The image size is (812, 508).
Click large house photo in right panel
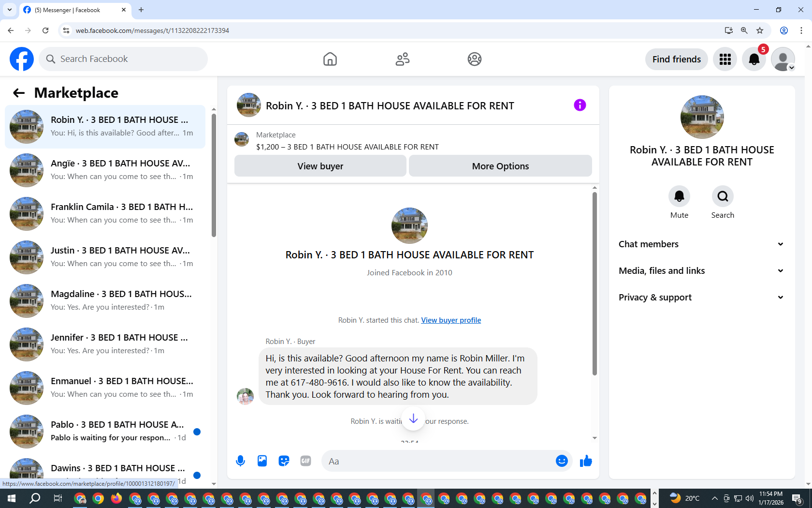coord(702,117)
